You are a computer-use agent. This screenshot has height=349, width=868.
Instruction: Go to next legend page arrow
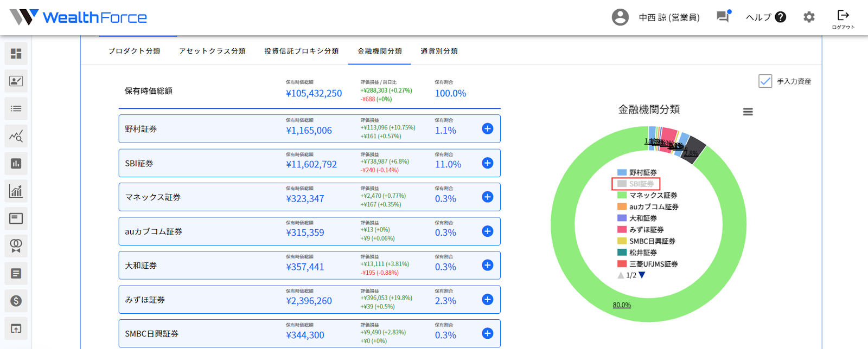[642, 275]
